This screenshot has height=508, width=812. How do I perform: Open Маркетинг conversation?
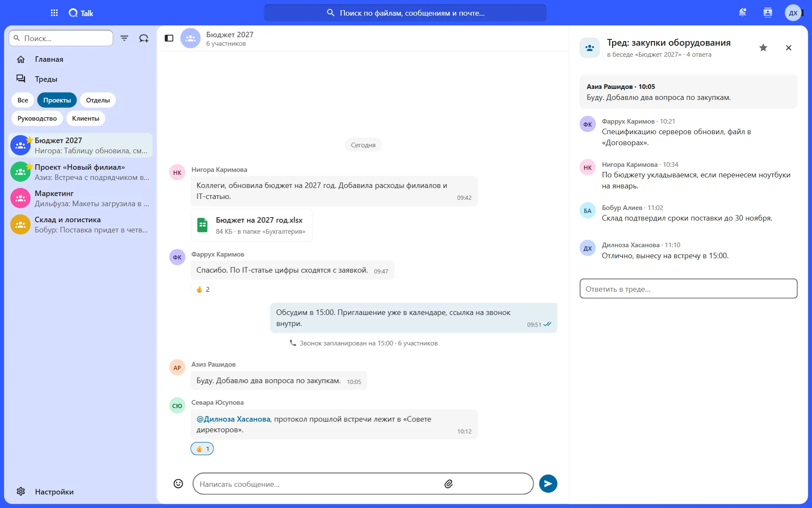[80, 198]
